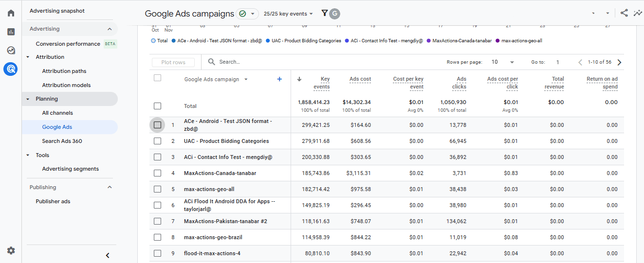The image size is (644, 263).
Task: Collapse the Planning tree group
Action: tap(28, 99)
